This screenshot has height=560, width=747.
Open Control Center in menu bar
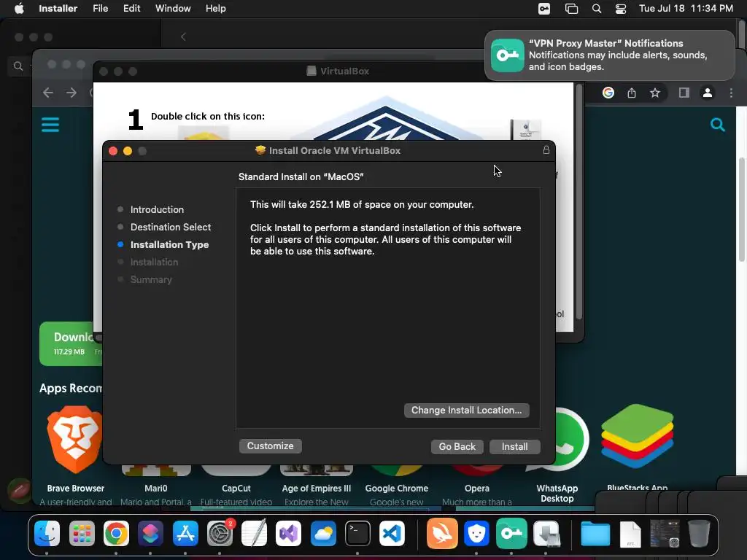[621, 9]
